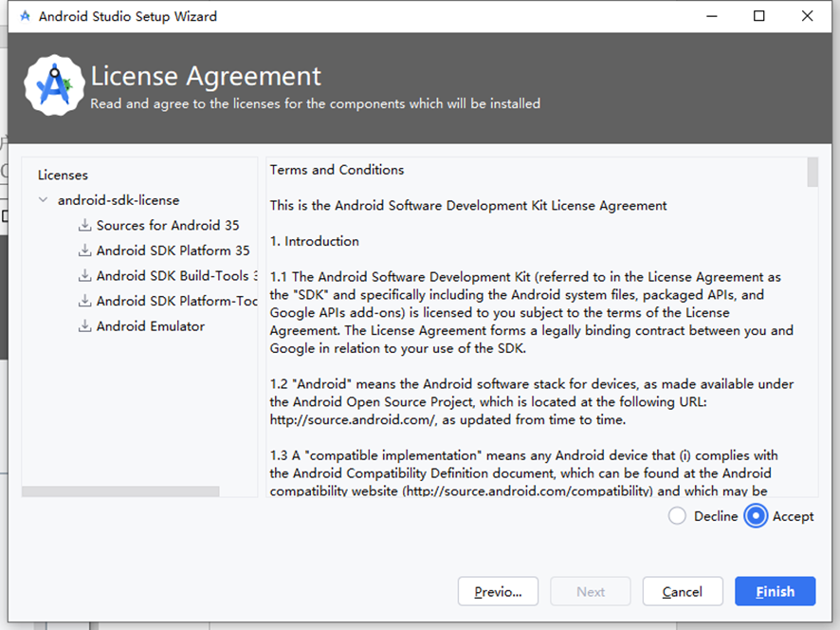This screenshot has width=840, height=630.
Task: Select Android SDK Build-Tools item
Action: 176,275
